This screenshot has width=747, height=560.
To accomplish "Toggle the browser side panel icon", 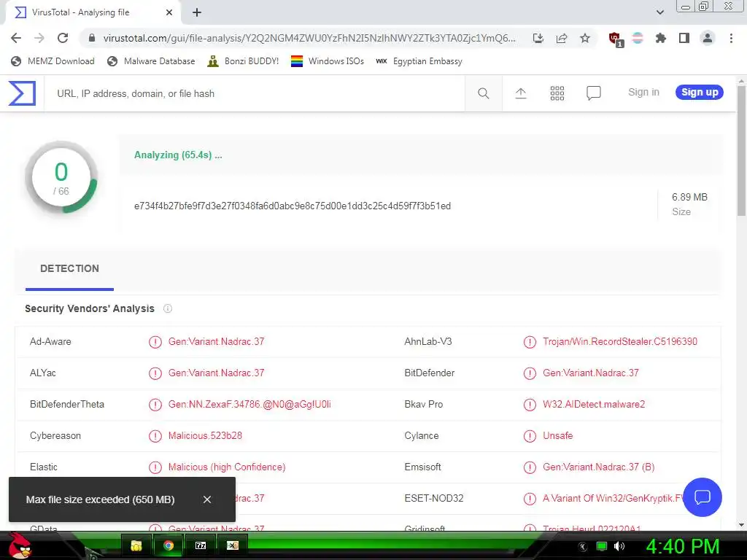I will (x=684, y=38).
